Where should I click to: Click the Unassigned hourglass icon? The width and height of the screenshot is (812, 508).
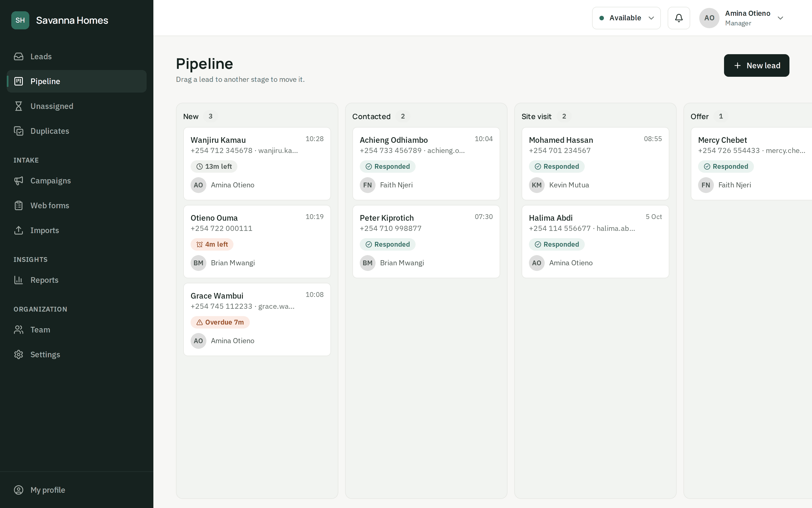pyautogui.click(x=18, y=106)
